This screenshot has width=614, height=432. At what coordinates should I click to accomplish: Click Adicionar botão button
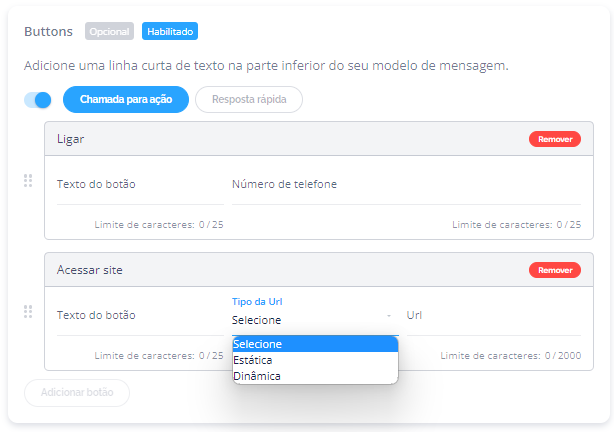[x=77, y=393]
